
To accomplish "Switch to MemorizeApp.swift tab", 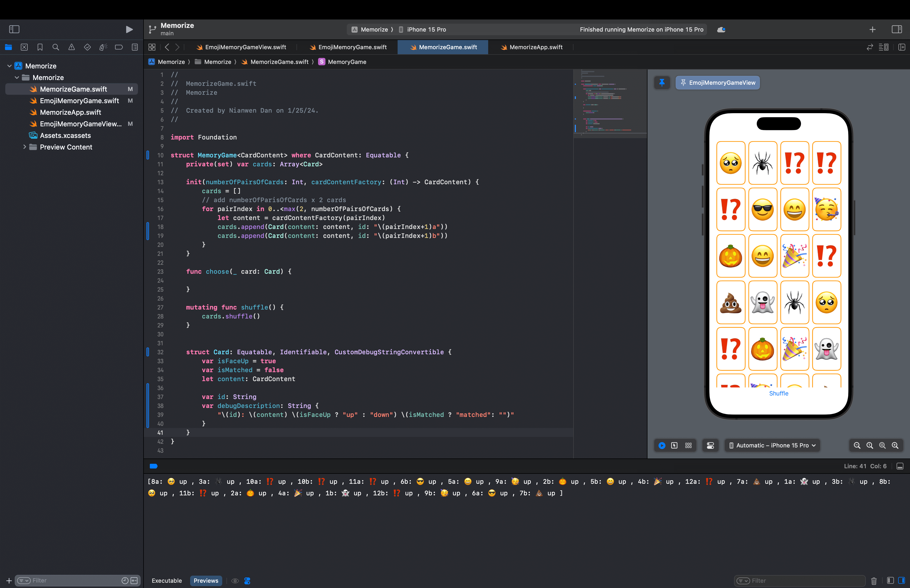I will click(531, 47).
